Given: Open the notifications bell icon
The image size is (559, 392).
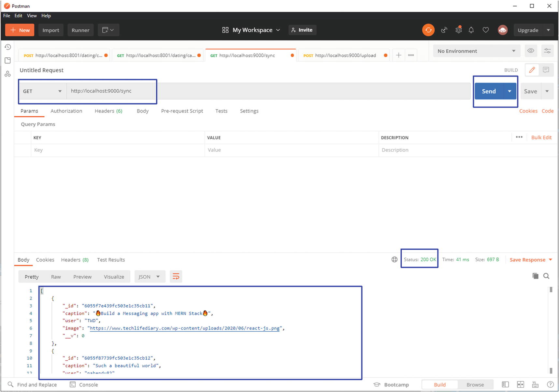Looking at the screenshot, I should click(471, 30).
